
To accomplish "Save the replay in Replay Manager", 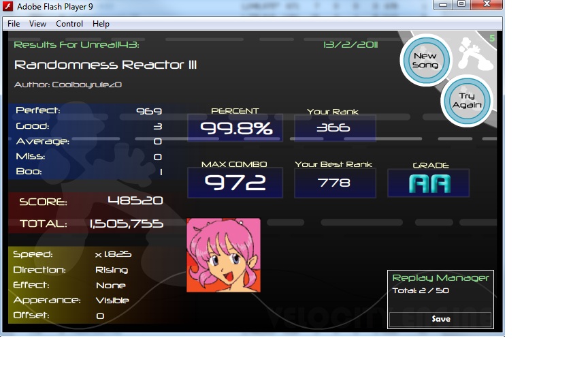I will 440,319.
